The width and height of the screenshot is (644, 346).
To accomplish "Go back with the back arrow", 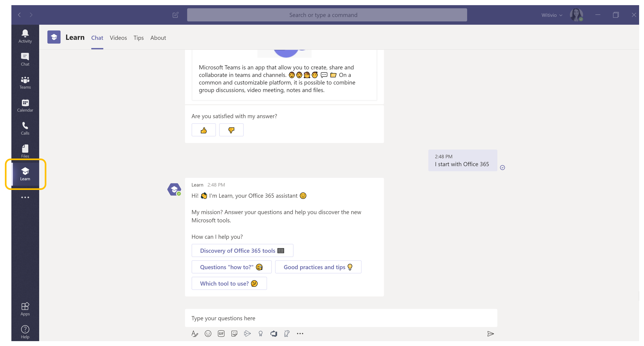I will pos(19,15).
